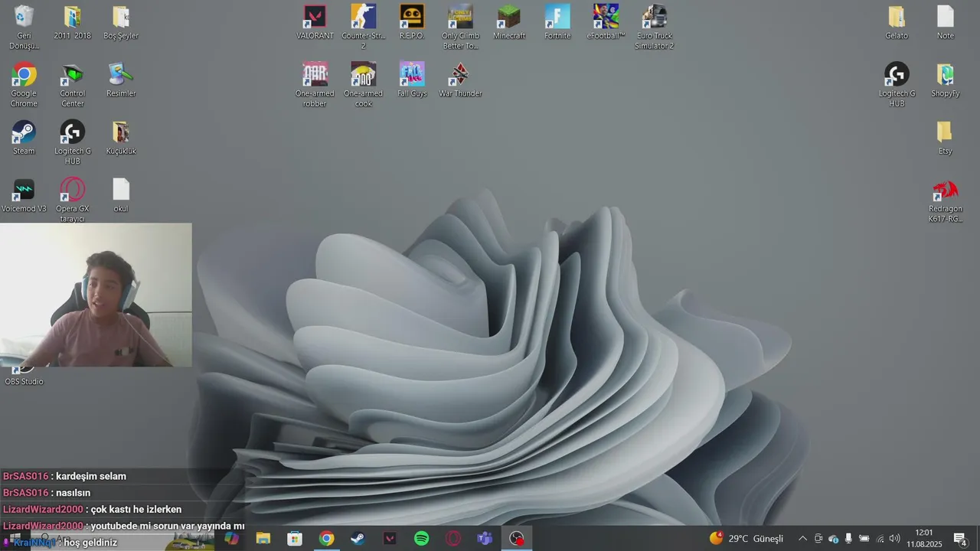This screenshot has height=551, width=980.
Task: Open the 29°C Güneşli weather widget
Action: click(x=746, y=539)
